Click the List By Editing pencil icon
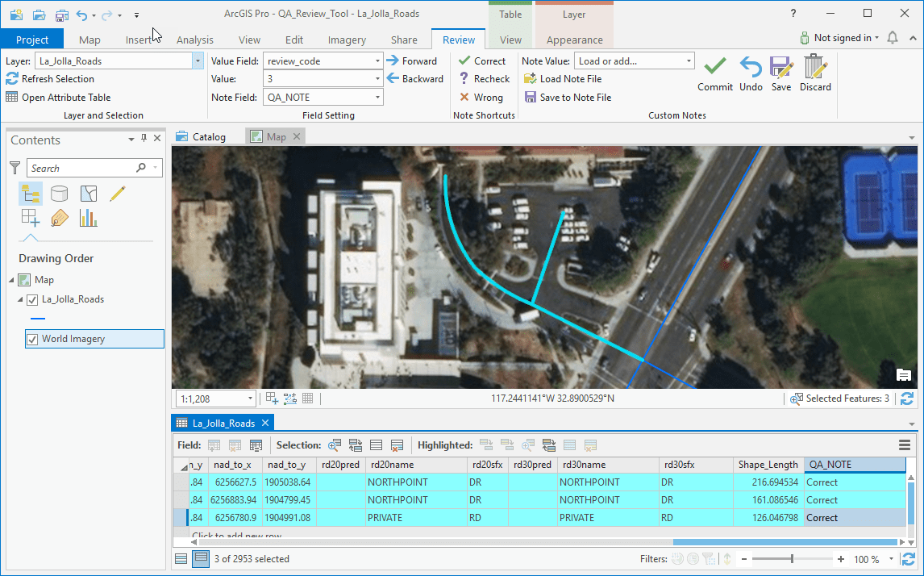The height and width of the screenshot is (576, 924). (x=118, y=193)
